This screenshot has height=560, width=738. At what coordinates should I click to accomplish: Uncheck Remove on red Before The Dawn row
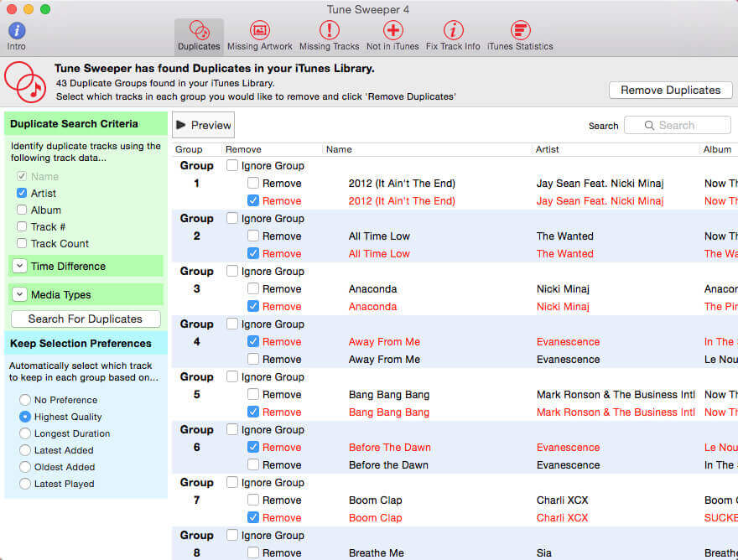(253, 447)
